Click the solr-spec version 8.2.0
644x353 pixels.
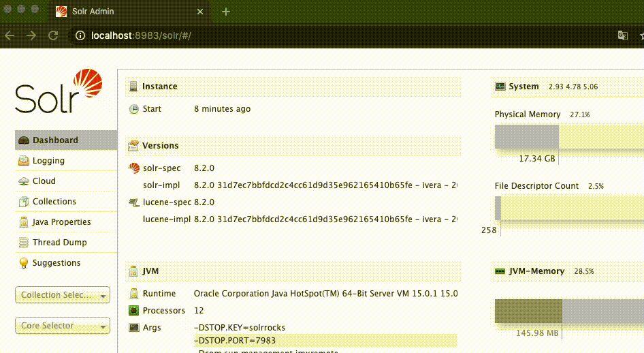[204, 168]
